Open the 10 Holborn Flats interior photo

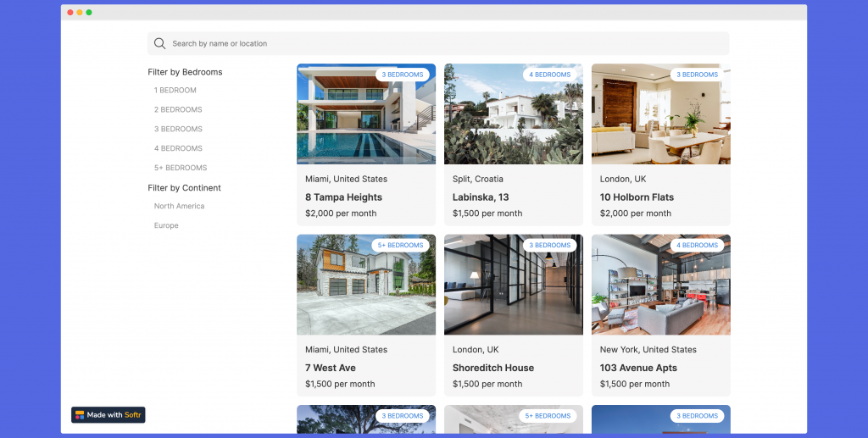pyautogui.click(x=661, y=114)
